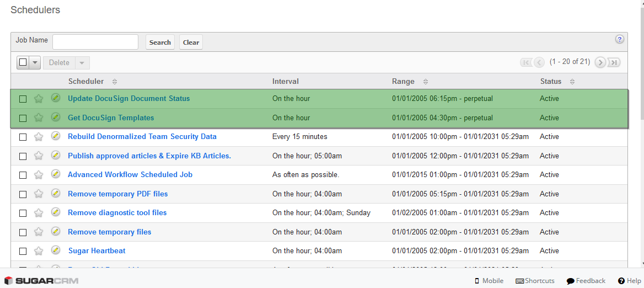Edit Remove temporary files pencil icon
This screenshot has width=644, height=288.
[56, 231]
